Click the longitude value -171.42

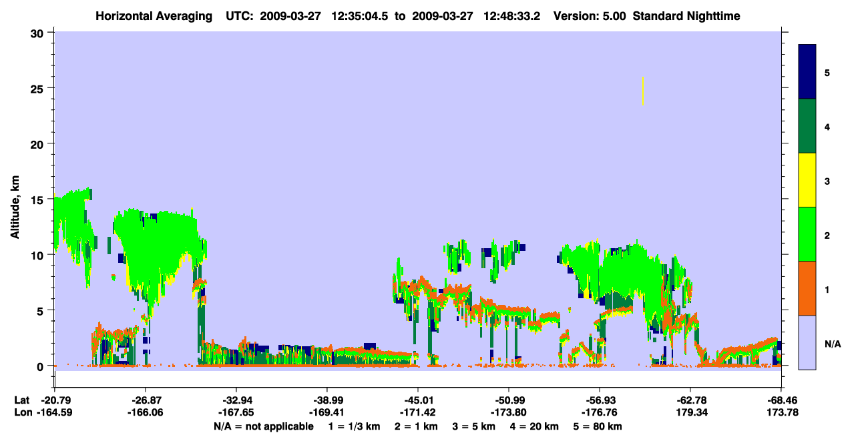click(x=418, y=413)
